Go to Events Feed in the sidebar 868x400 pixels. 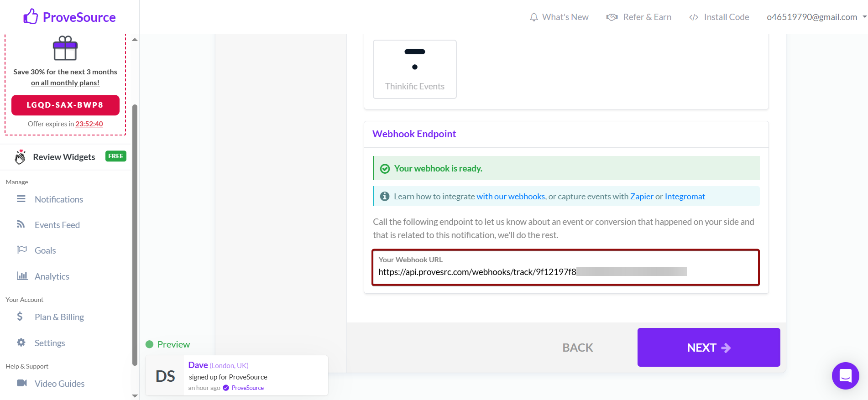(x=57, y=225)
